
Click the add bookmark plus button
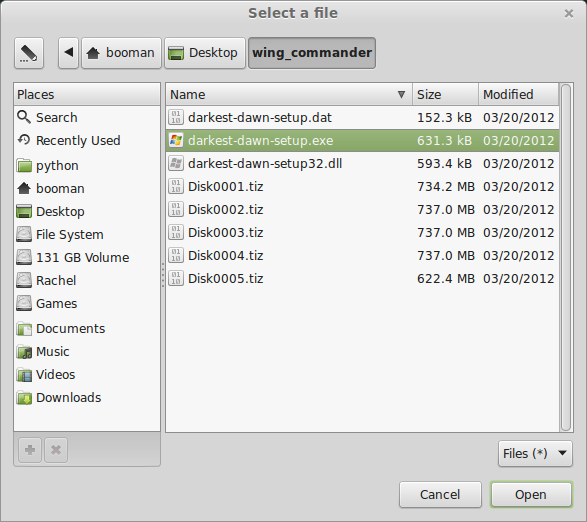30,450
